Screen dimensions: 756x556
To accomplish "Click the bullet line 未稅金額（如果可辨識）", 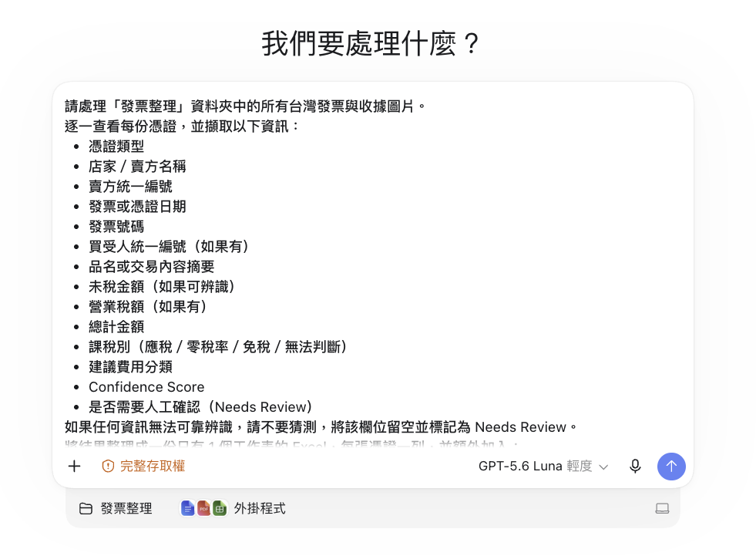I will point(162,287).
